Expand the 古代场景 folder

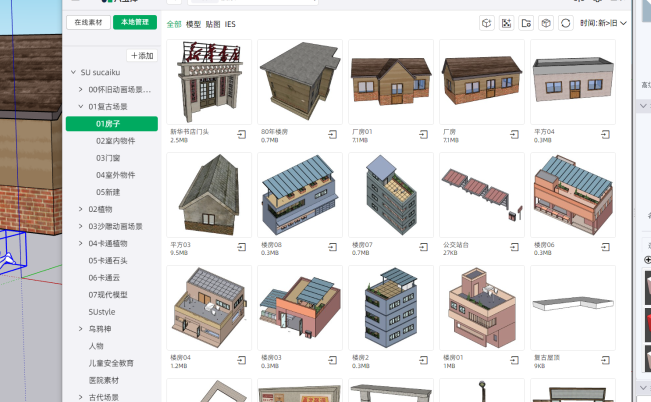81,397
